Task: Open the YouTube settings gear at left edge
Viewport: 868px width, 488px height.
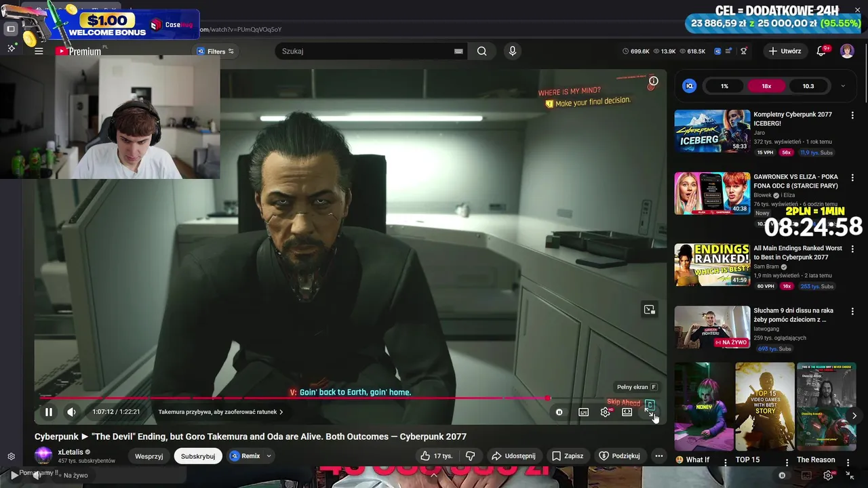Action: [x=11, y=457]
